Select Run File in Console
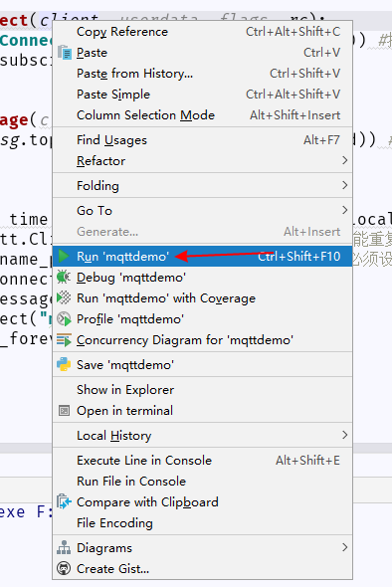The image size is (392, 587). (202, 482)
